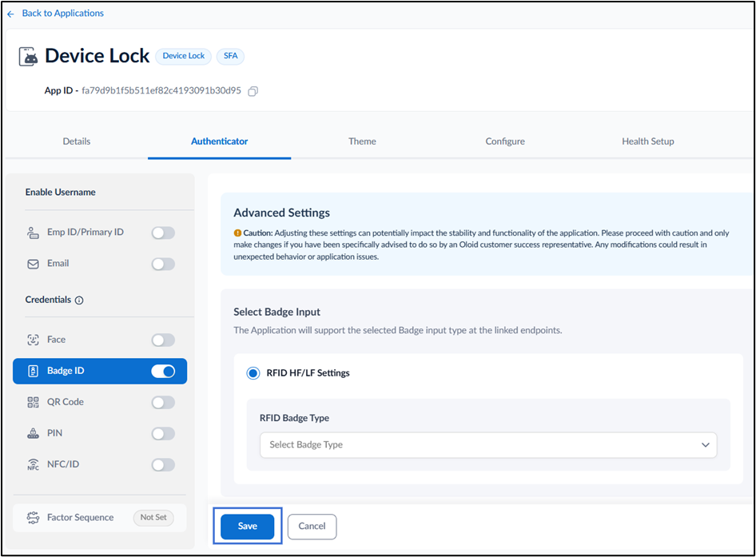This screenshot has width=756, height=557.
Task: Open the Theme tab
Action: coord(362,141)
